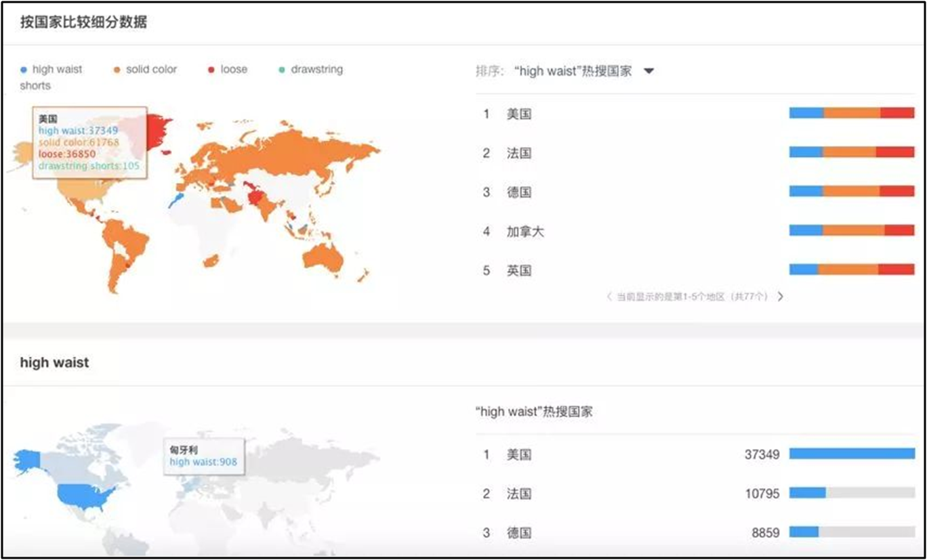
Task: Select 美国 in the comparison ranking list
Action: click(519, 114)
